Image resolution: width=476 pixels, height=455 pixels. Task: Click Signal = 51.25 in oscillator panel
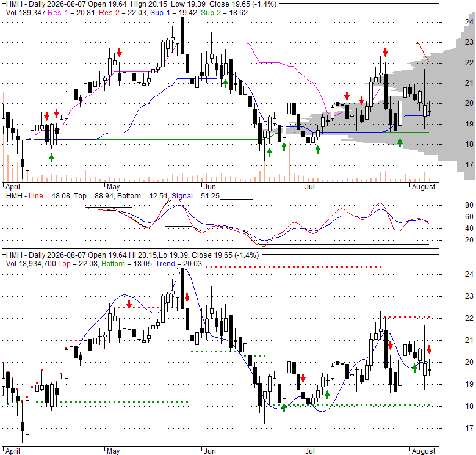pyautogui.click(x=195, y=196)
